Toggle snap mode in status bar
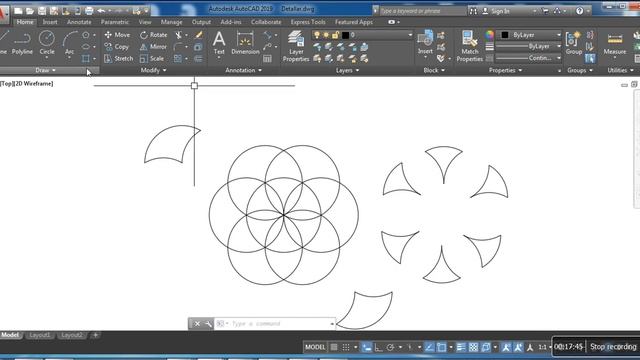The width and height of the screenshot is (640, 360). coord(346,347)
